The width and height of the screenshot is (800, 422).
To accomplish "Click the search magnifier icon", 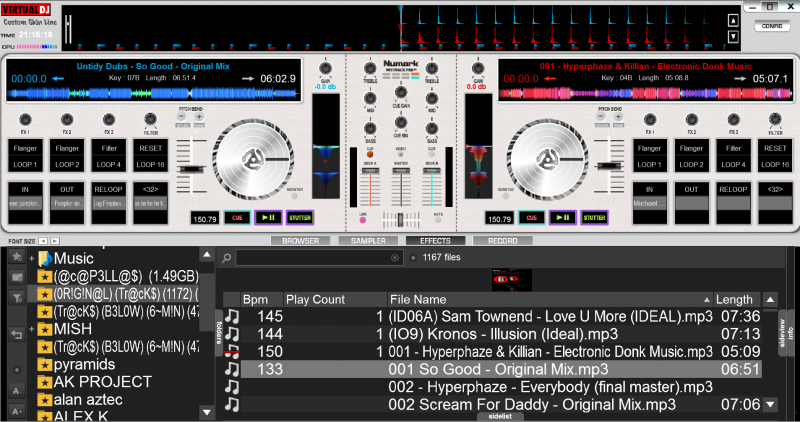I will point(227,258).
